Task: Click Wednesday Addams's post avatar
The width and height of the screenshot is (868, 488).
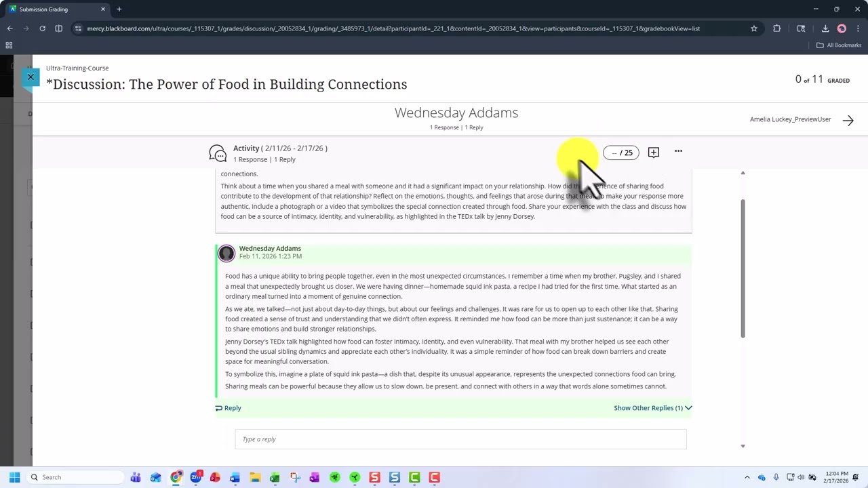Action: point(226,253)
